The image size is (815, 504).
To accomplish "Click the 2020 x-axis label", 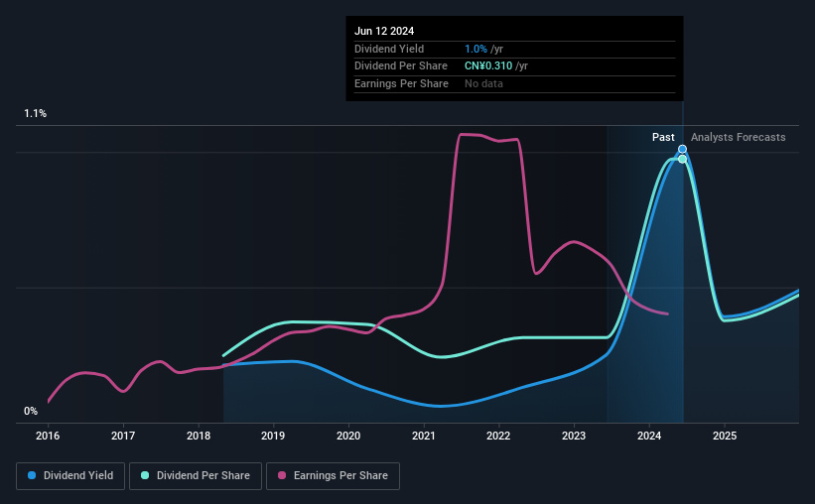I will pos(348,436).
